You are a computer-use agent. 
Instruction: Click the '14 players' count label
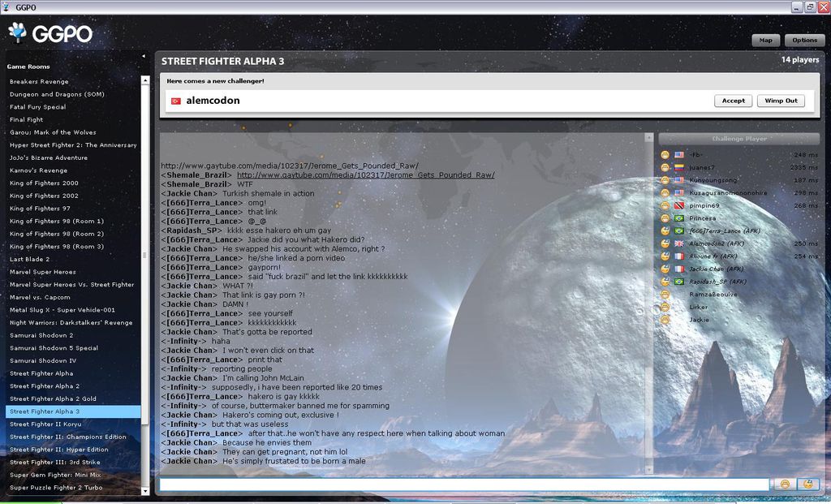click(799, 60)
